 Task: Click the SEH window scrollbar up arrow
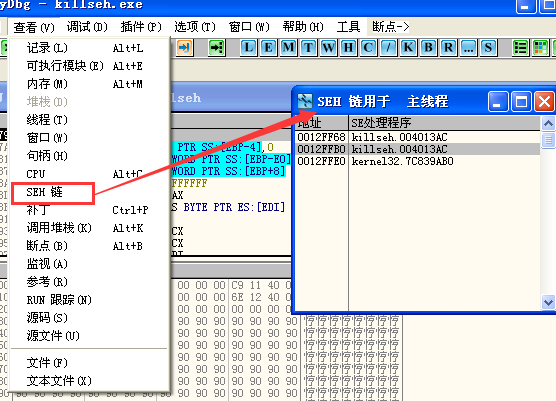point(548,124)
